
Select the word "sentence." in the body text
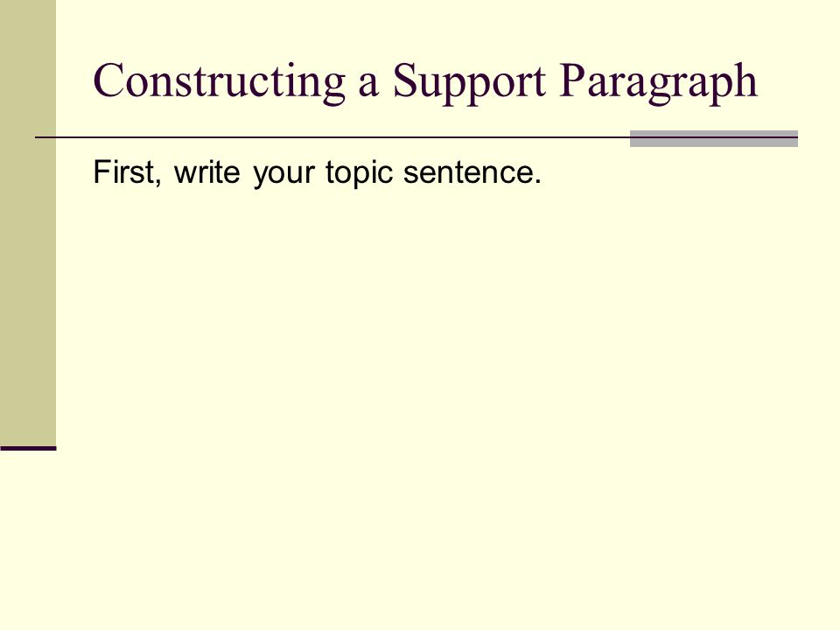point(472,173)
